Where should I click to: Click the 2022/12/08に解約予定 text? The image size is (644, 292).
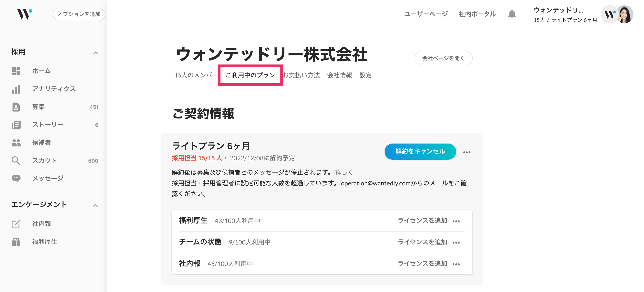[x=262, y=158]
